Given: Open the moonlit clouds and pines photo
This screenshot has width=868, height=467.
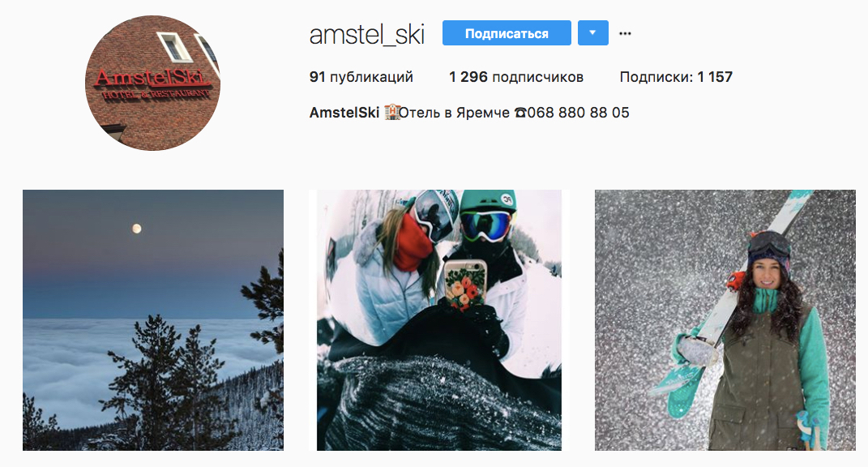Looking at the screenshot, I should 153,320.
